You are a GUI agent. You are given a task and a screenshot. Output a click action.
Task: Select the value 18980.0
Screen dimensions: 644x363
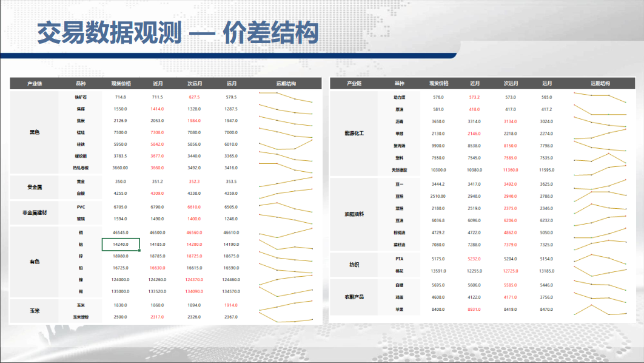120,256
